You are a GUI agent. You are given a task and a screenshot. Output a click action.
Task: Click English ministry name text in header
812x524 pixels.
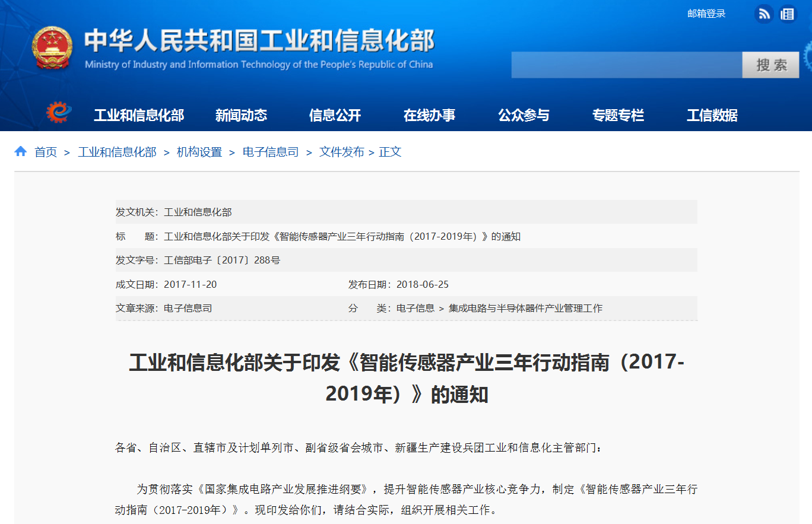259,65
